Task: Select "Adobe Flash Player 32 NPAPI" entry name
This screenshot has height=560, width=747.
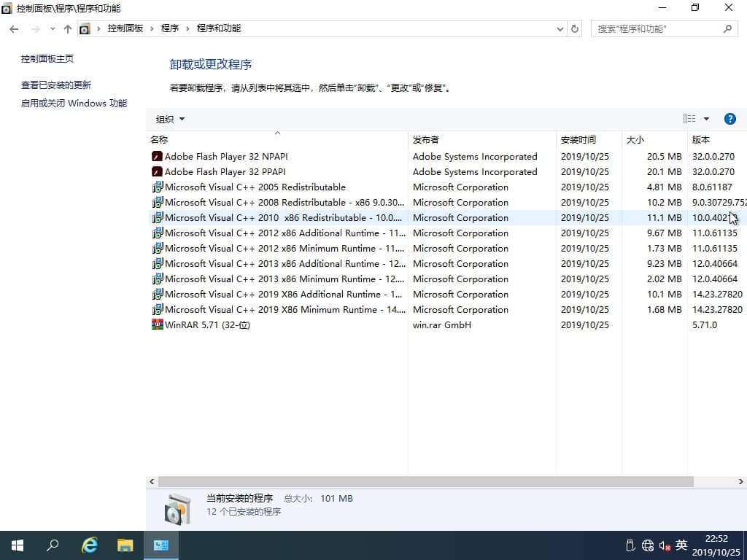Action: (x=226, y=156)
